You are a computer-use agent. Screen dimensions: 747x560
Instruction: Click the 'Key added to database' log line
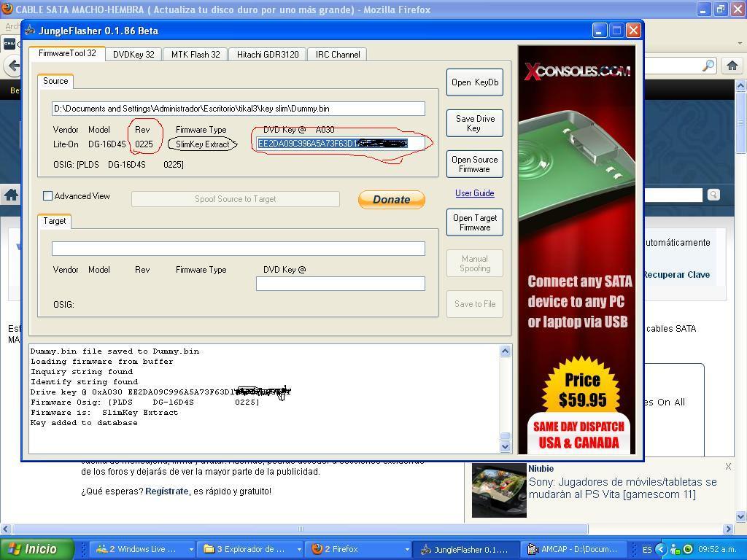pyautogui.click(x=84, y=422)
